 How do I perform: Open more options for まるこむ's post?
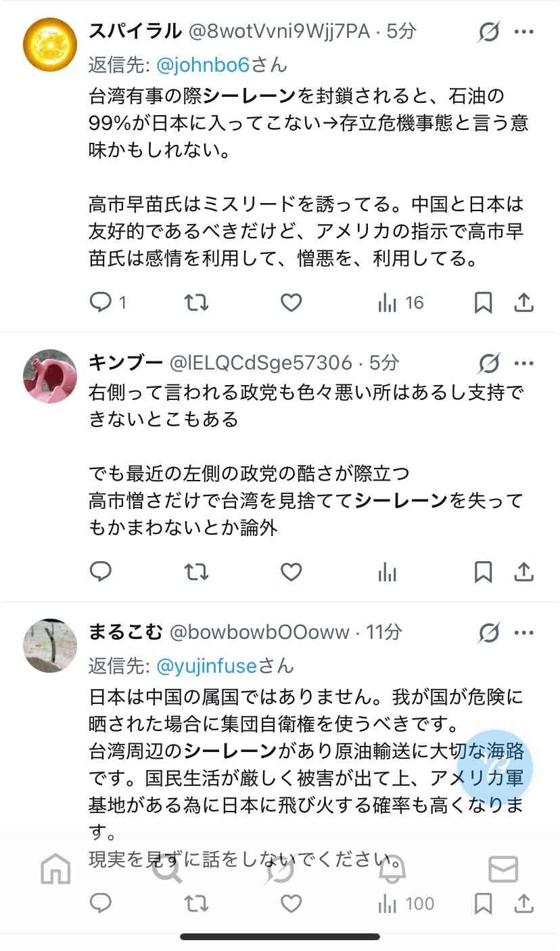pos(524,633)
